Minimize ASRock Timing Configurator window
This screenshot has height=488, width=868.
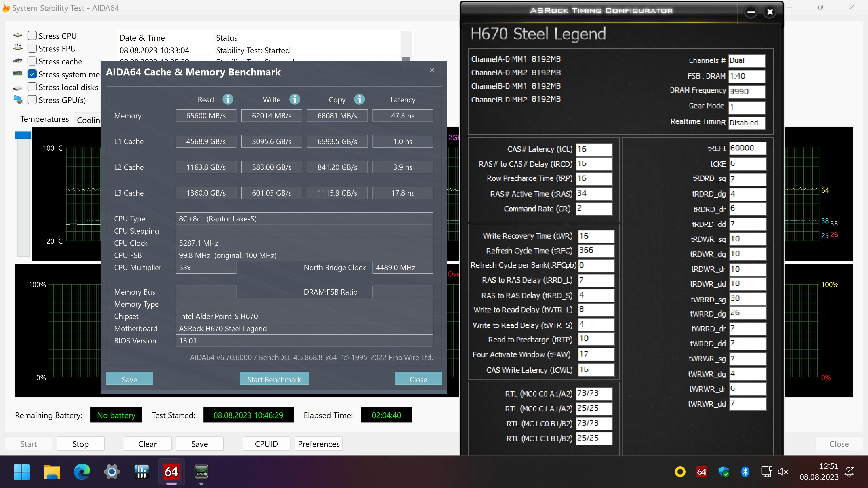click(751, 12)
